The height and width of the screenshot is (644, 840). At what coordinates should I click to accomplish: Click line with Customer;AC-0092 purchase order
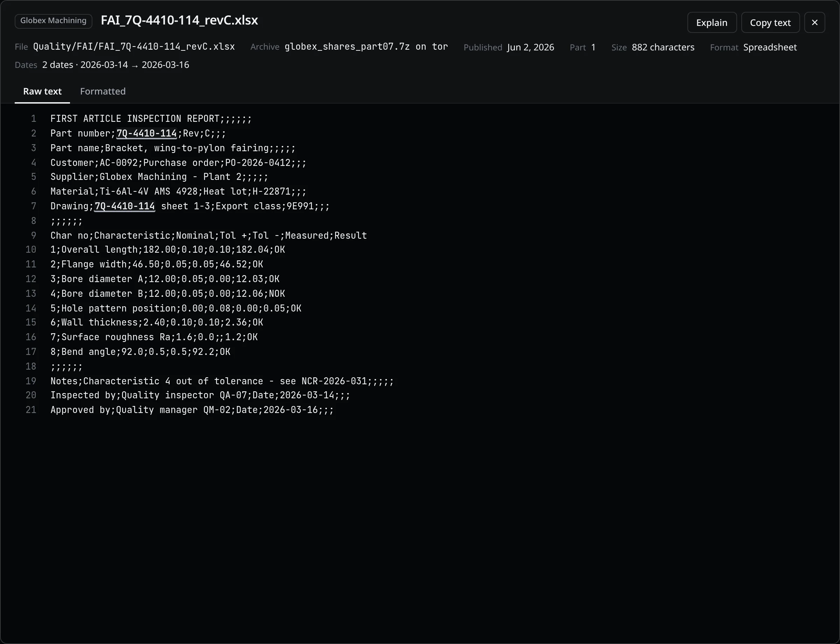[x=178, y=162]
